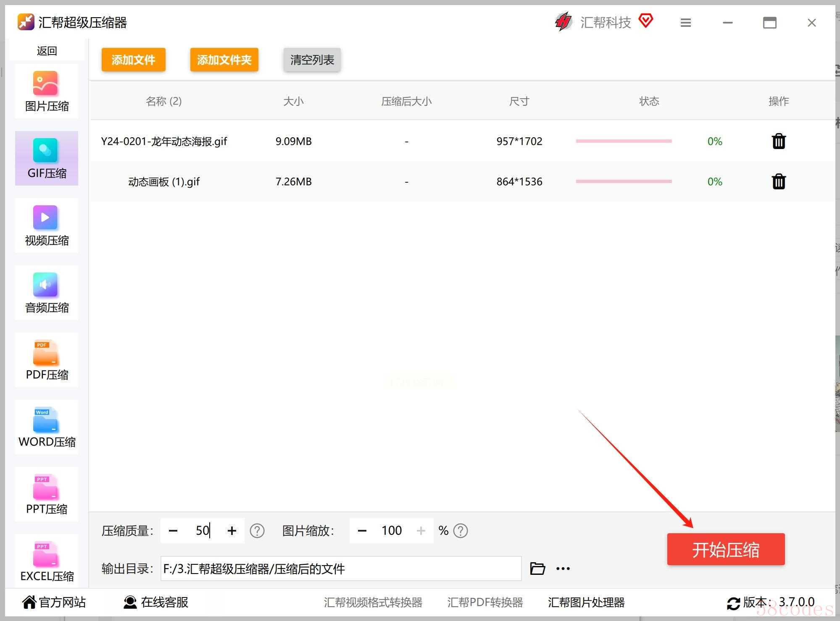The image size is (840, 621).
Task: Click size cell 9.09MB
Action: point(294,141)
